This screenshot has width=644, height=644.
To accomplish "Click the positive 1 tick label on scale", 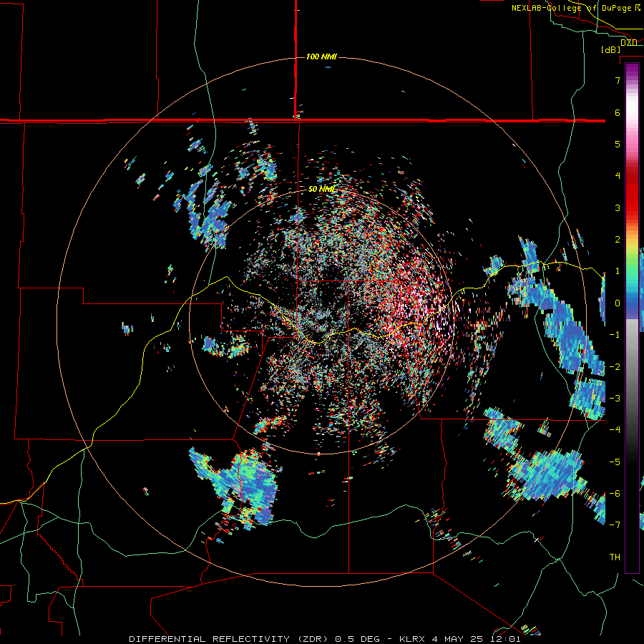I will pos(618,271).
